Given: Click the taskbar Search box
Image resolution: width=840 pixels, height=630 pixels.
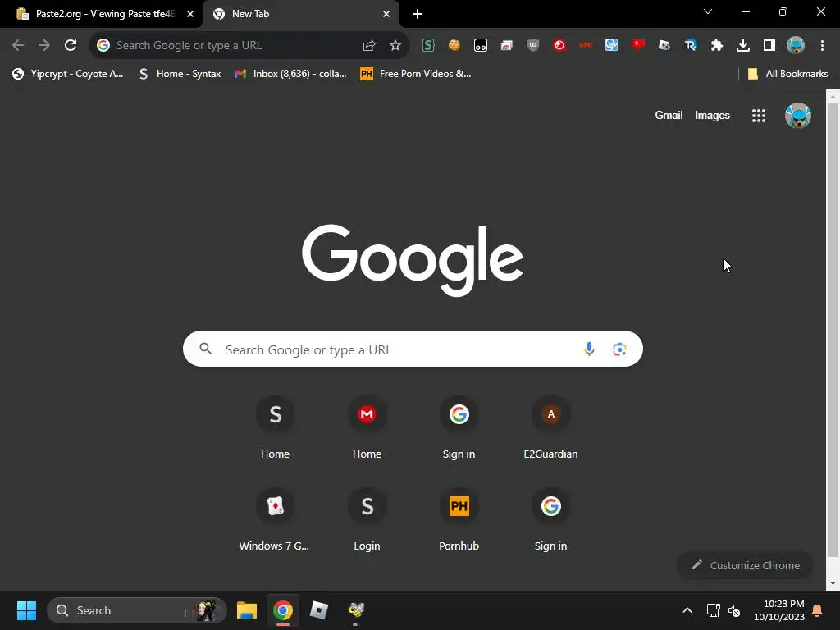Looking at the screenshot, I should point(137,610).
